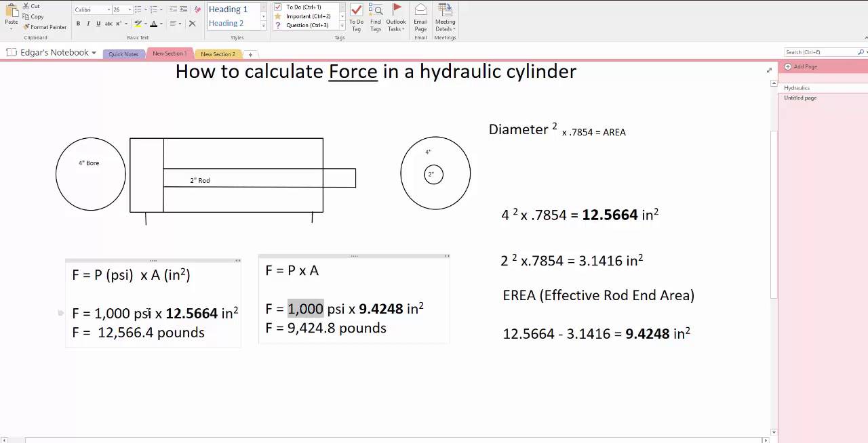Click the '2" Rod' label in diagram
868x443 pixels.
click(200, 181)
